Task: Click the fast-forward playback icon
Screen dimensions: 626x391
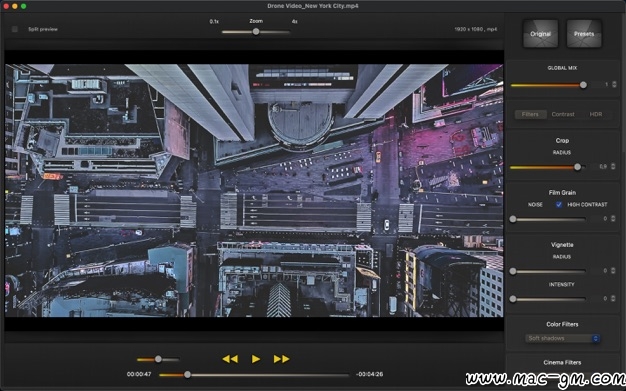Action: pyautogui.click(x=281, y=359)
